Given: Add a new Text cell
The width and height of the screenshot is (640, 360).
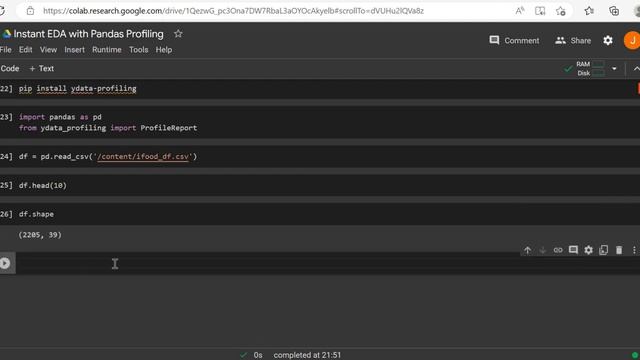Looking at the screenshot, I should [x=42, y=69].
